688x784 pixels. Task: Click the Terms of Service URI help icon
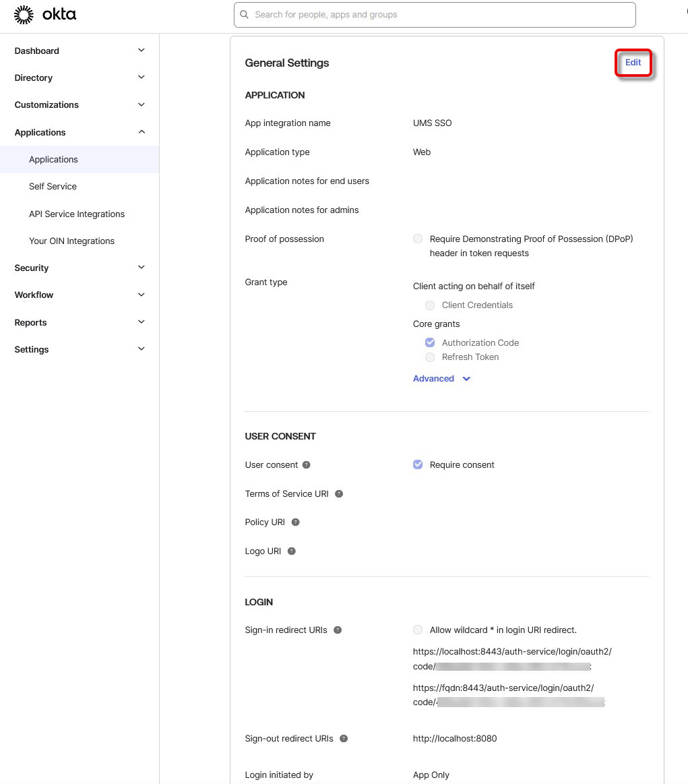click(339, 494)
